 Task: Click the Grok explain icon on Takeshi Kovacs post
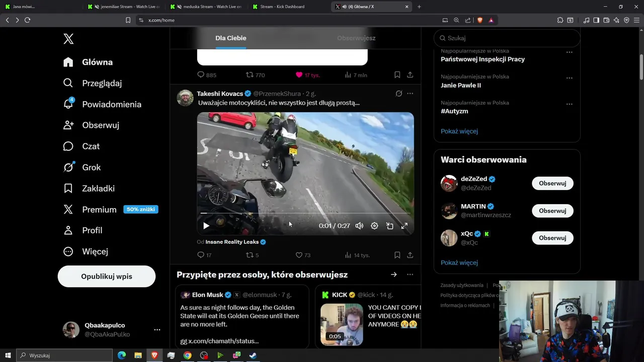click(398, 94)
